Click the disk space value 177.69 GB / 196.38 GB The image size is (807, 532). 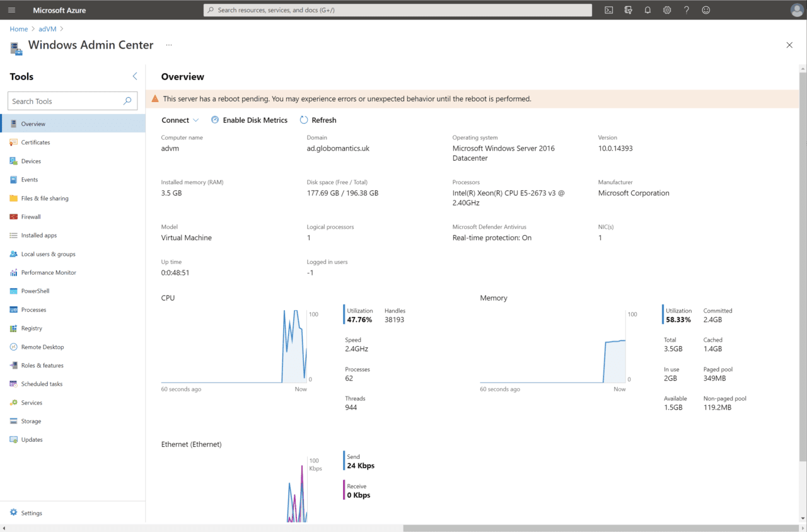tap(342, 194)
